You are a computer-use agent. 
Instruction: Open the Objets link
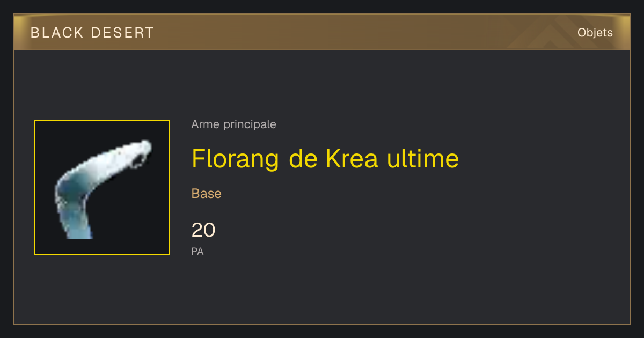tap(595, 33)
